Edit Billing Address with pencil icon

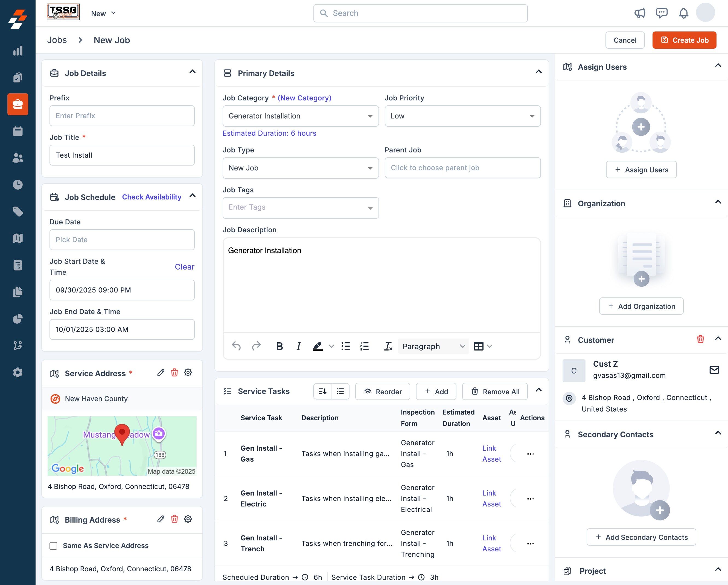tap(161, 519)
